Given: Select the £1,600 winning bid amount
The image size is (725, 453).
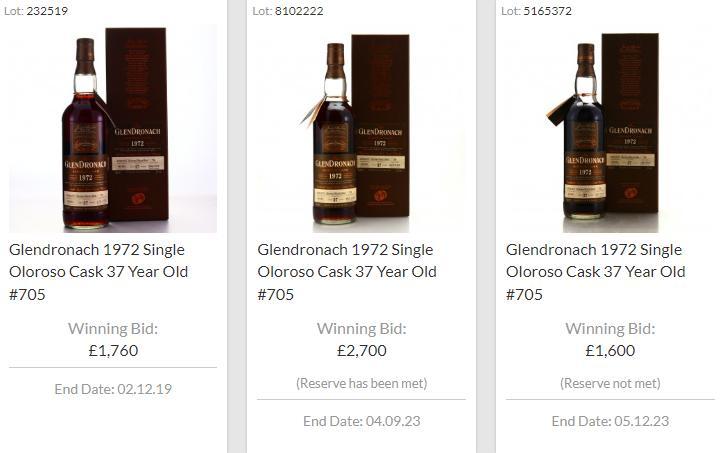Looking at the screenshot, I should pos(610,350).
